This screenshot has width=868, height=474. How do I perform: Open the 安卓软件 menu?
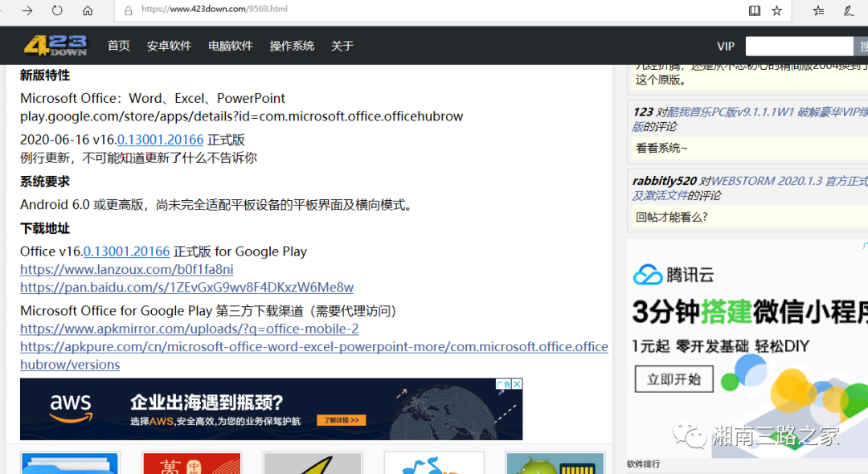169,46
